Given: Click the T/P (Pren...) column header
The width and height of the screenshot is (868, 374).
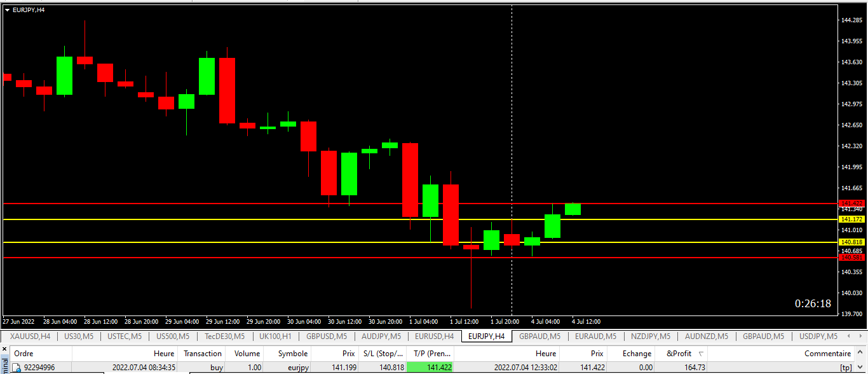Looking at the screenshot, I should pyautogui.click(x=430, y=354).
